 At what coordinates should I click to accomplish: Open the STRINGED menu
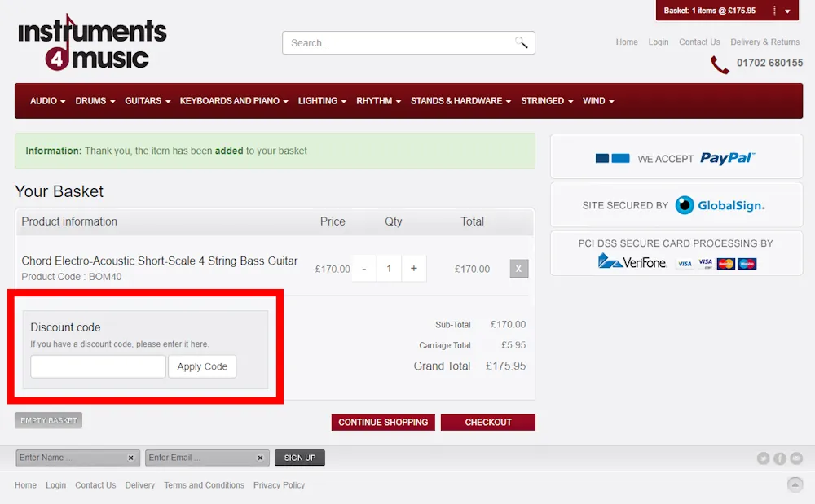click(x=547, y=101)
